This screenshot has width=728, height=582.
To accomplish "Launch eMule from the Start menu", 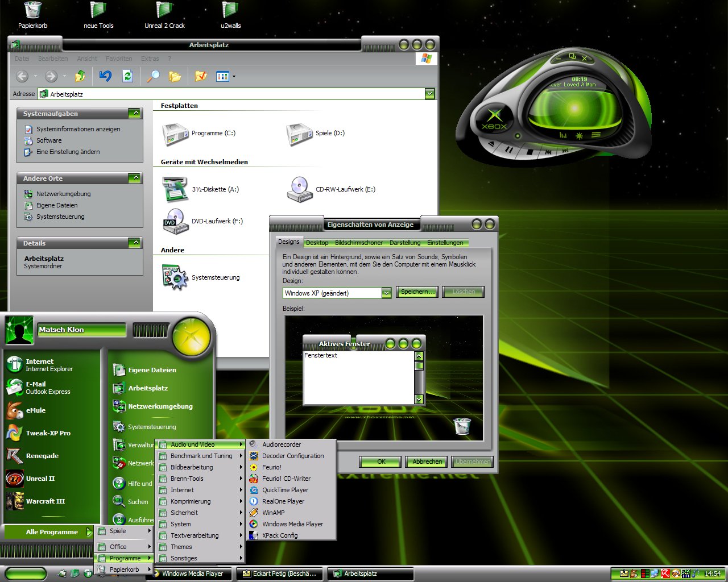I will [x=35, y=410].
